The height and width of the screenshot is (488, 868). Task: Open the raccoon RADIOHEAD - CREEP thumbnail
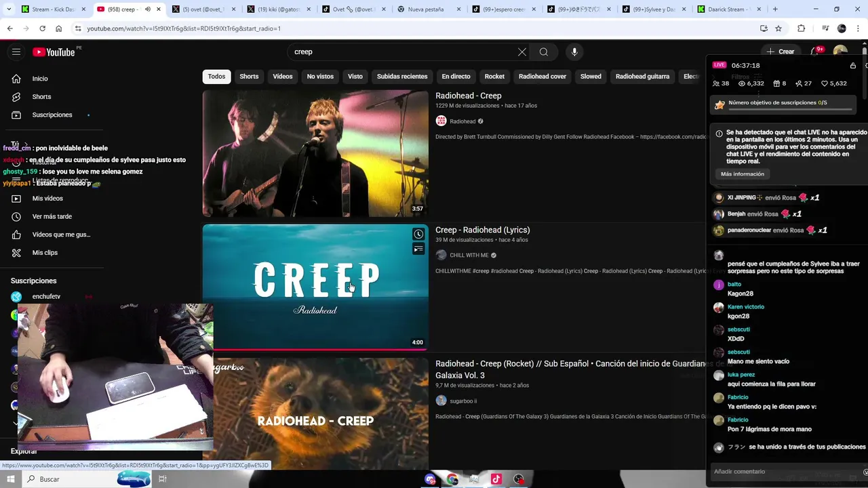[x=321, y=412]
